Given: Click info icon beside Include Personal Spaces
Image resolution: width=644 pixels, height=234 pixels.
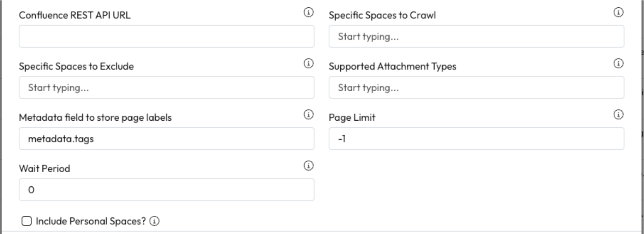Looking at the screenshot, I should (155, 221).
